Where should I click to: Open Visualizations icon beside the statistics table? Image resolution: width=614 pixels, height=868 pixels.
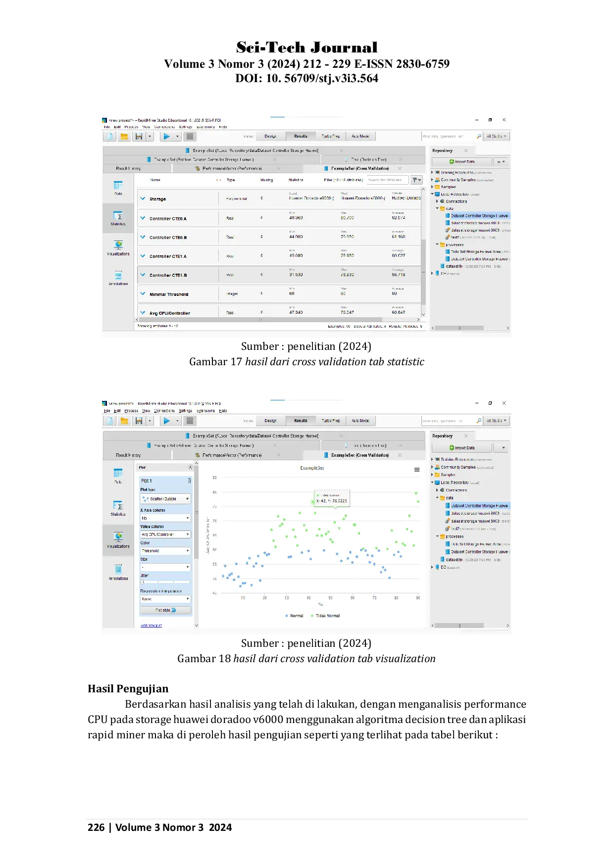[x=118, y=247]
